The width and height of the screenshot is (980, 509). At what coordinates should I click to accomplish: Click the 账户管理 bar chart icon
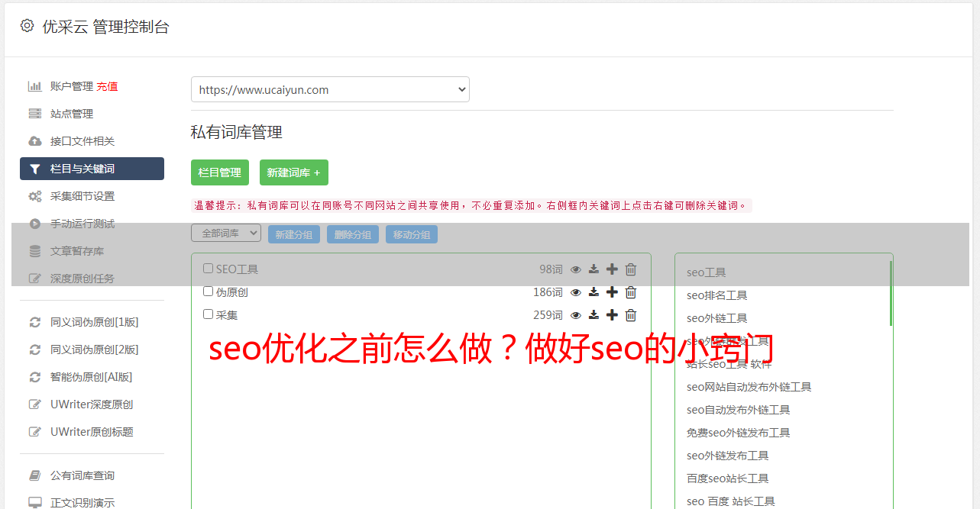[35, 86]
